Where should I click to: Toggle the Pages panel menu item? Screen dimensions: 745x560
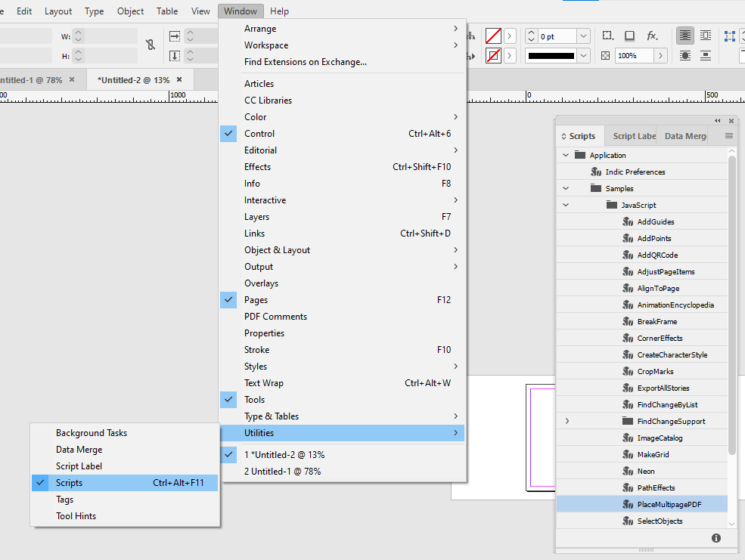click(x=256, y=300)
